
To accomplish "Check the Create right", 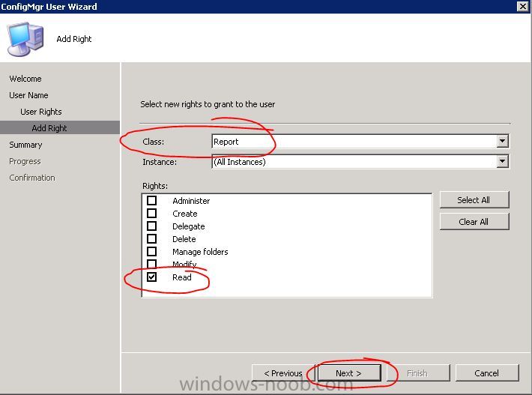I will point(151,214).
